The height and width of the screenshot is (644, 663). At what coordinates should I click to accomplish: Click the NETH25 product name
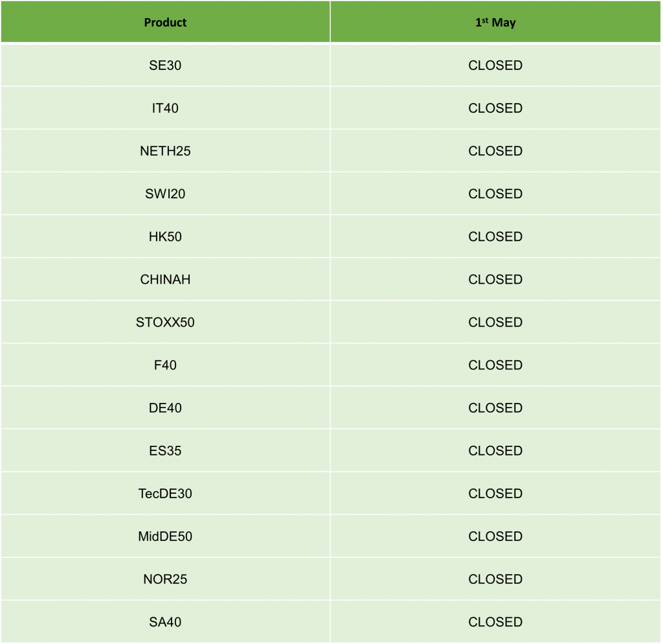(x=165, y=151)
